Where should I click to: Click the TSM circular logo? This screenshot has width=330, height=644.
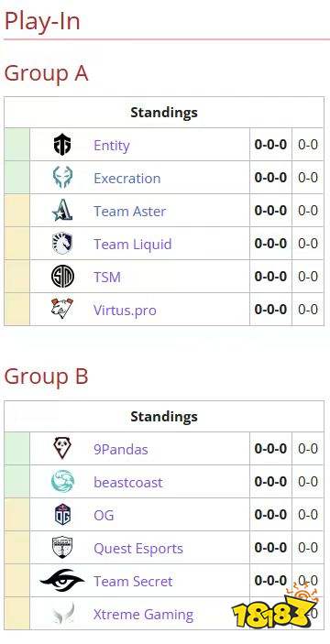tap(62, 277)
